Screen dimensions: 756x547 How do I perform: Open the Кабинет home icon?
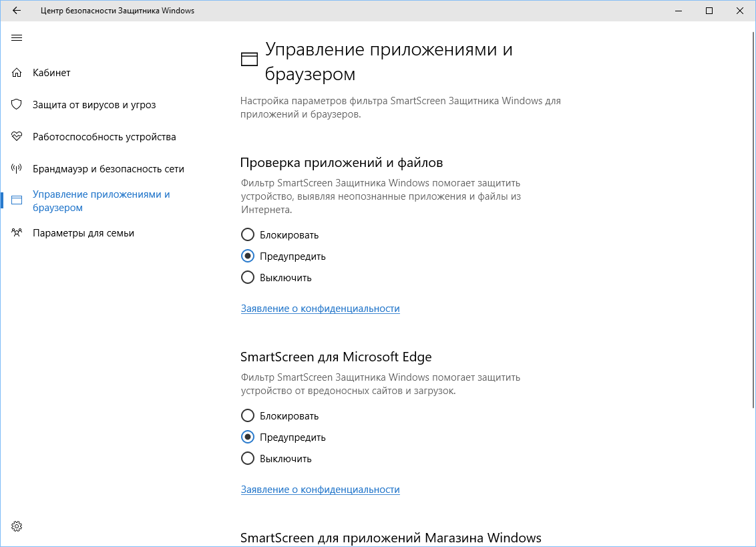(16, 72)
